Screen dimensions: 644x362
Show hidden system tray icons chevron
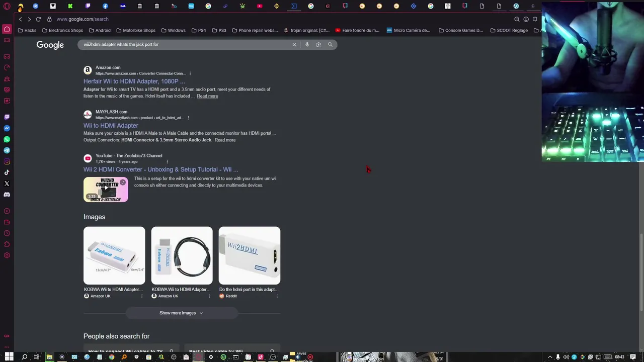[x=550, y=357]
